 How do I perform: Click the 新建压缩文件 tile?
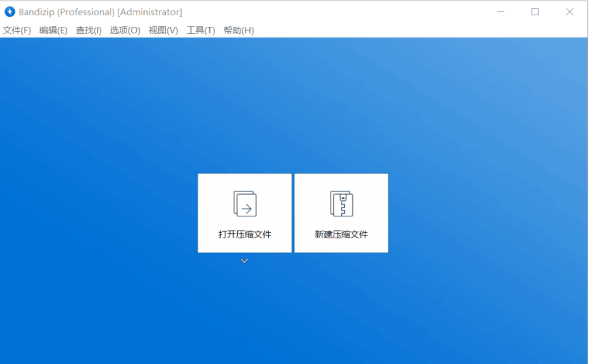click(x=341, y=213)
